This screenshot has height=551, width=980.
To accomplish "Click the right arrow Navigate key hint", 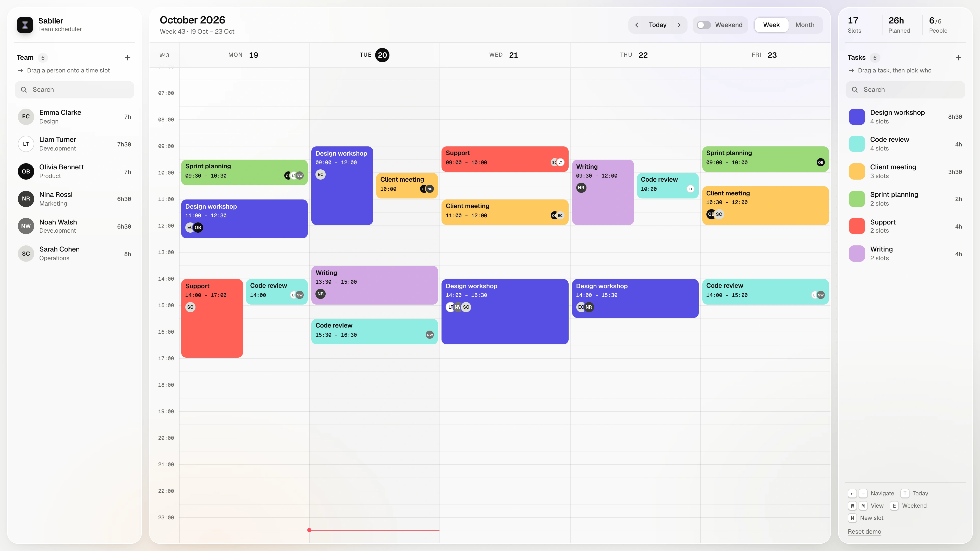I will click(x=863, y=494).
